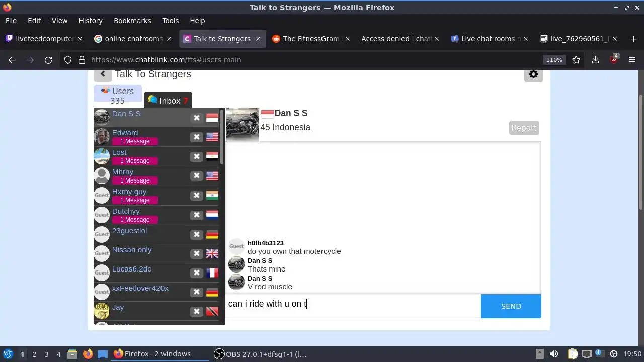This screenshot has height=362, width=644.
Task: Open Firefox application hamburger menu
Action: point(632,60)
